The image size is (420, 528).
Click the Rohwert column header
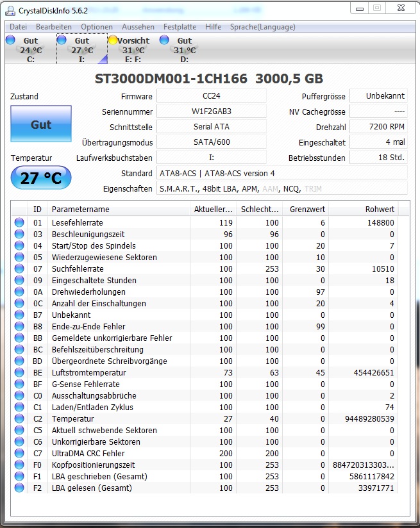[364, 209]
